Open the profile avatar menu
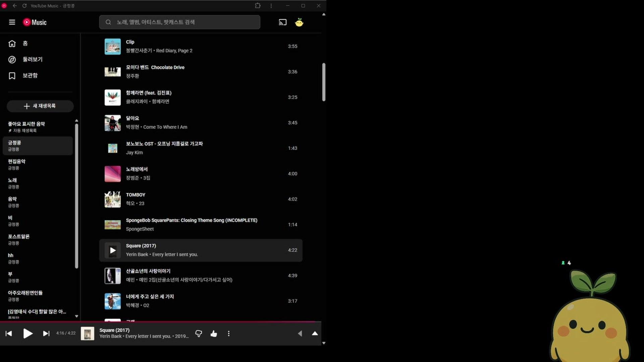This screenshot has height=362, width=644. tap(299, 22)
